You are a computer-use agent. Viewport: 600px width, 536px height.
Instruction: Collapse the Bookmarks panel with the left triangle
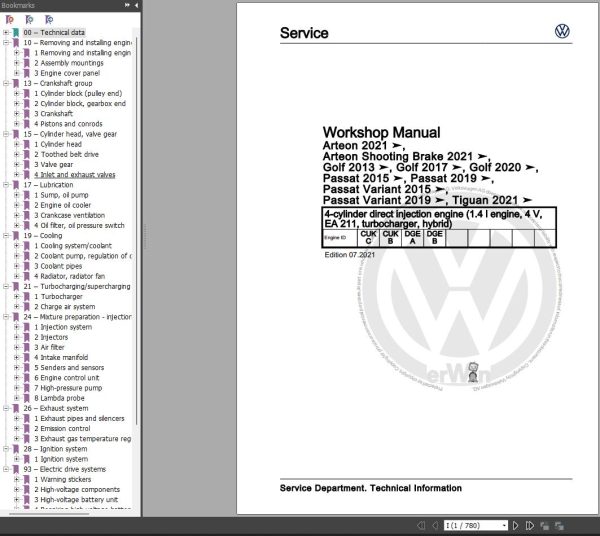tap(136, 5)
